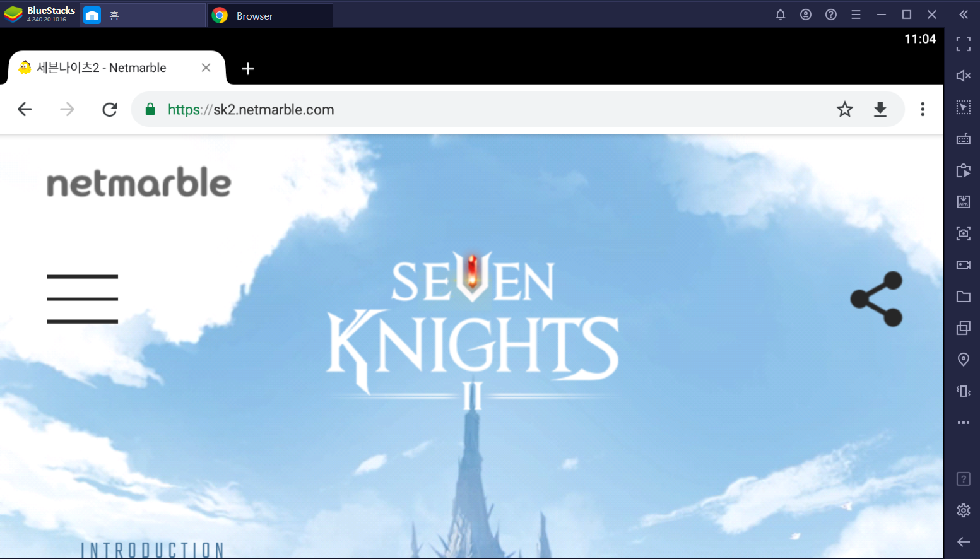Open the media folder sidebar icon
This screenshot has width=980, height=559.
[x=964, y=297]
